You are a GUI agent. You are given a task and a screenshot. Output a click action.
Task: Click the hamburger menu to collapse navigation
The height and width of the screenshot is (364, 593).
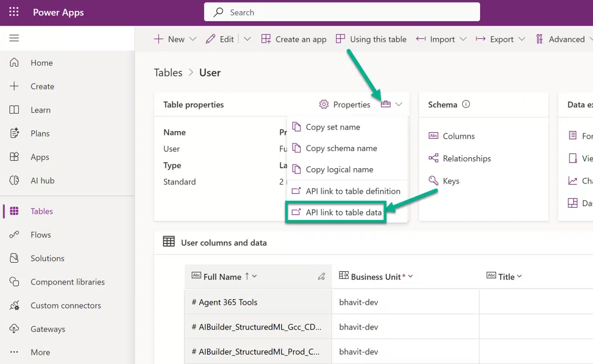tap(14, 38)
